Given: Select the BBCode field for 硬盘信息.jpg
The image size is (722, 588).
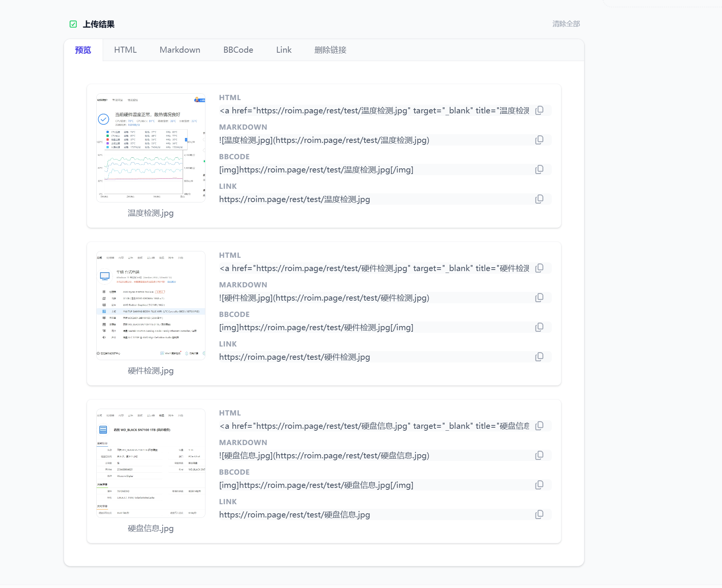Looking at the screenshot, I should [374, 485].
